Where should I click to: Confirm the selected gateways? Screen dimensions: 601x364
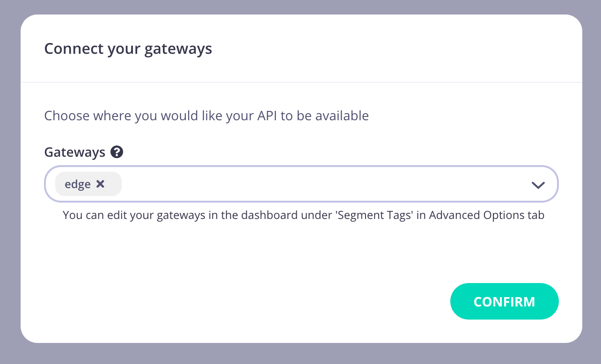point(504,301)
